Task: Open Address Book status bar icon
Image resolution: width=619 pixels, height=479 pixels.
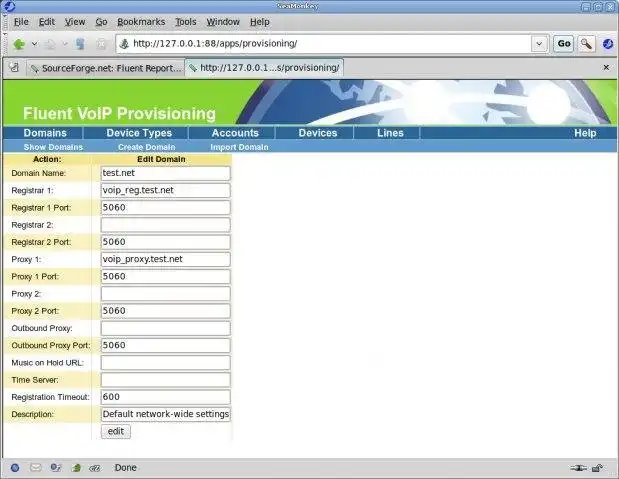Action: click(x=76, y=468)
